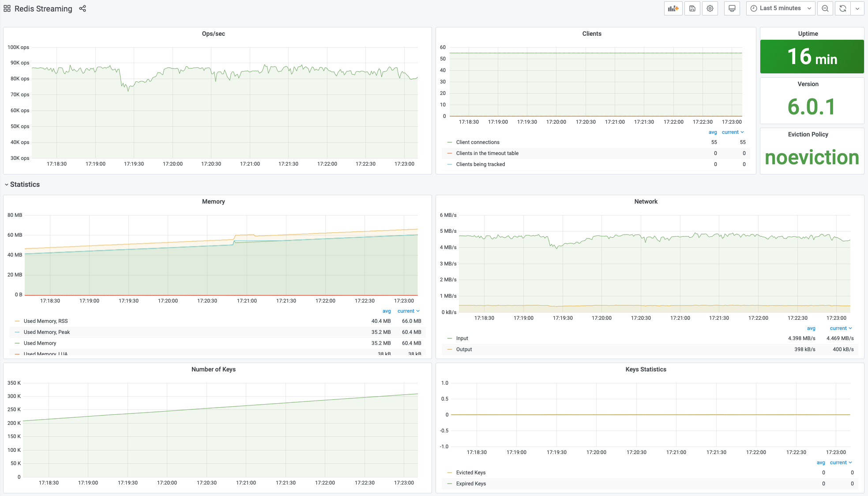Open dashboards grid icon beside title
This screenshot has height=496, width=868.
click(7, 8)
